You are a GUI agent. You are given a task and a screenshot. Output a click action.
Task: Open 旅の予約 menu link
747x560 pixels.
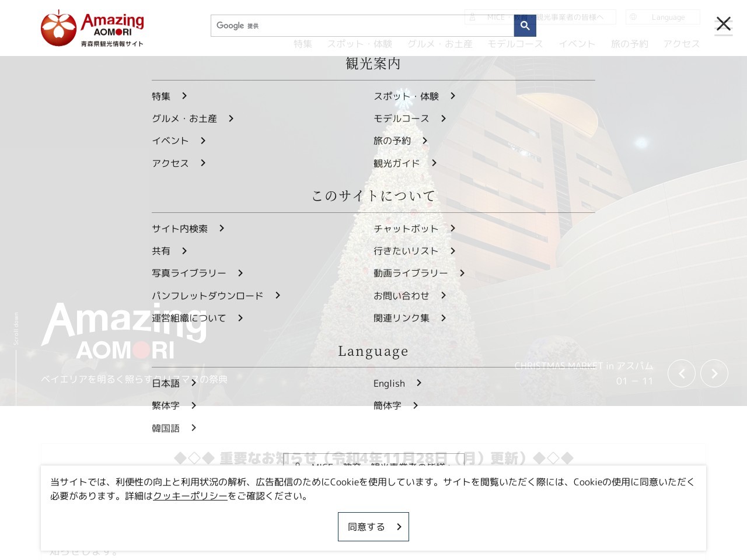point(400,141)
